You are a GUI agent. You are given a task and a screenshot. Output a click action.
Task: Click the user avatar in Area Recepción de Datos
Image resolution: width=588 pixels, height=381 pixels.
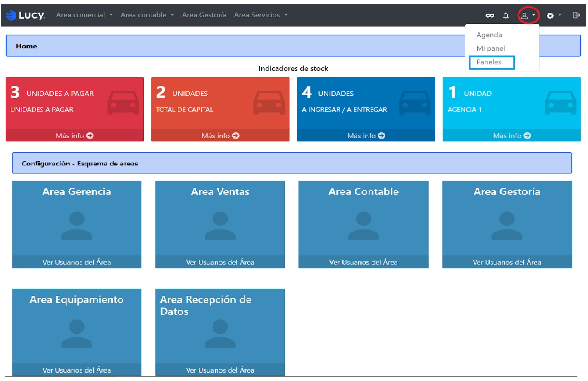(x=220, y=333)
